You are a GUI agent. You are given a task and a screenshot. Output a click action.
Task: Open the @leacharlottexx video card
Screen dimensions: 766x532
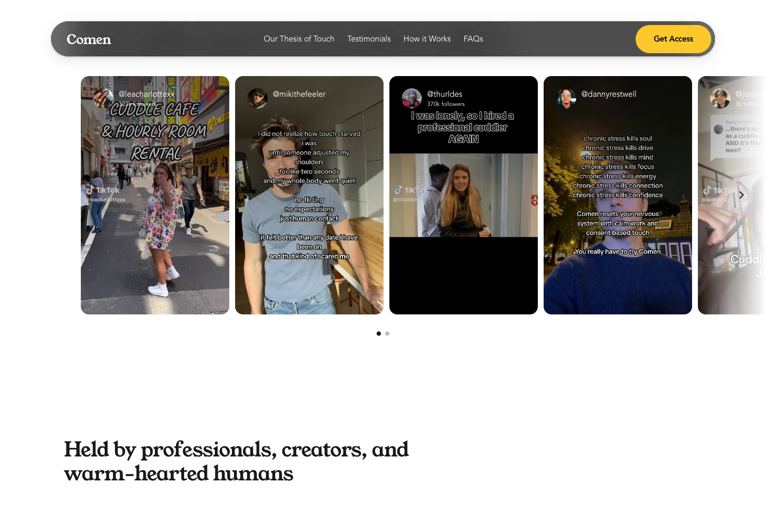click(155, 195)
